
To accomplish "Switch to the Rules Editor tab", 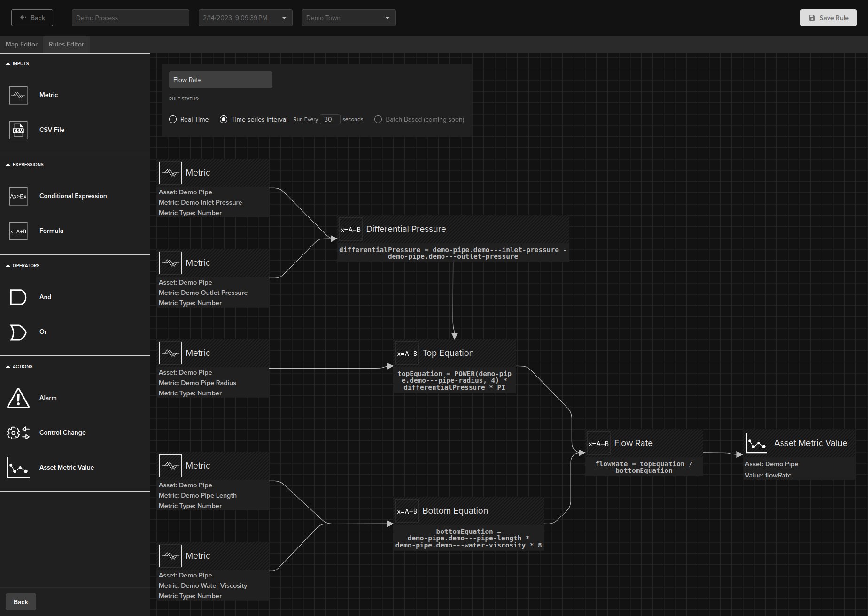I will coord(66,44).
